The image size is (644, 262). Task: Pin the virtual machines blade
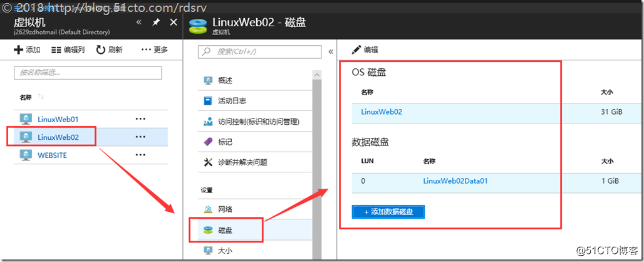155,22
